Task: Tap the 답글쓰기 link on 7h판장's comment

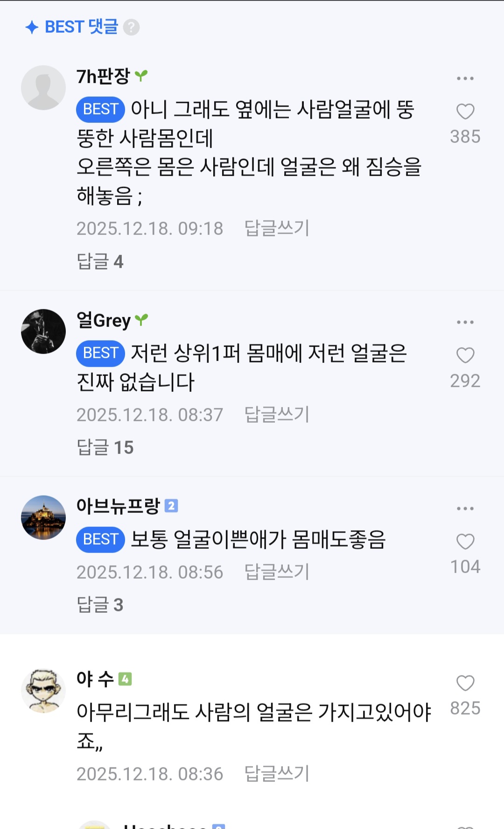Action: coord(277,228)
